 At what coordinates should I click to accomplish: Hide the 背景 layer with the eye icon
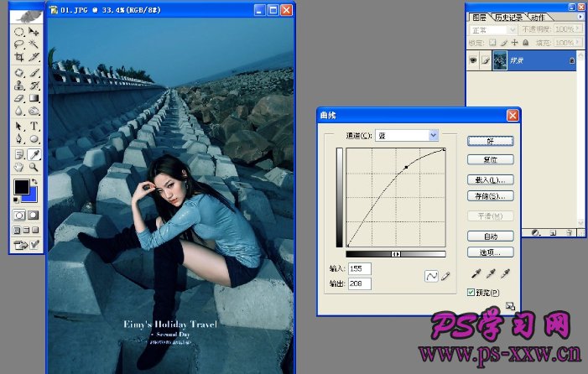point(473,60)
